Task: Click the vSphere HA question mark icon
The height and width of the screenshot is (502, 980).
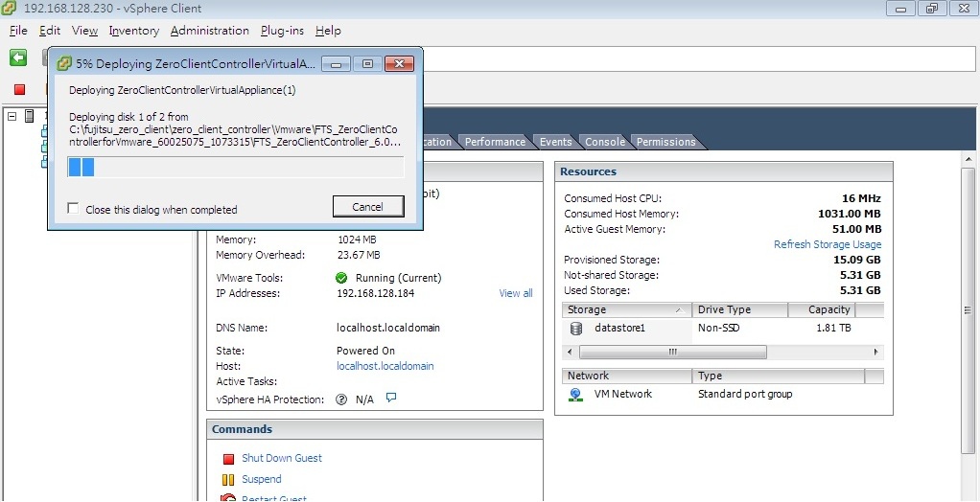Action: (341, 399)
